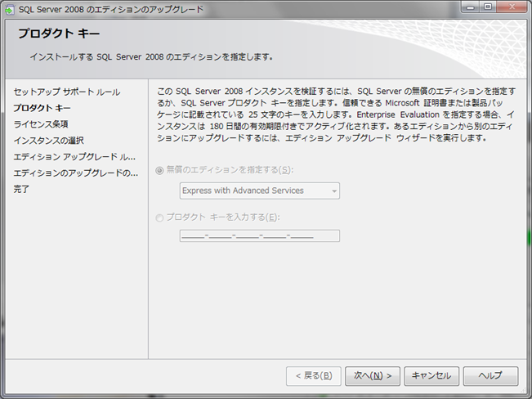Click the product key input field
Viewport: 532px width, 399px height.
point(260,235)
